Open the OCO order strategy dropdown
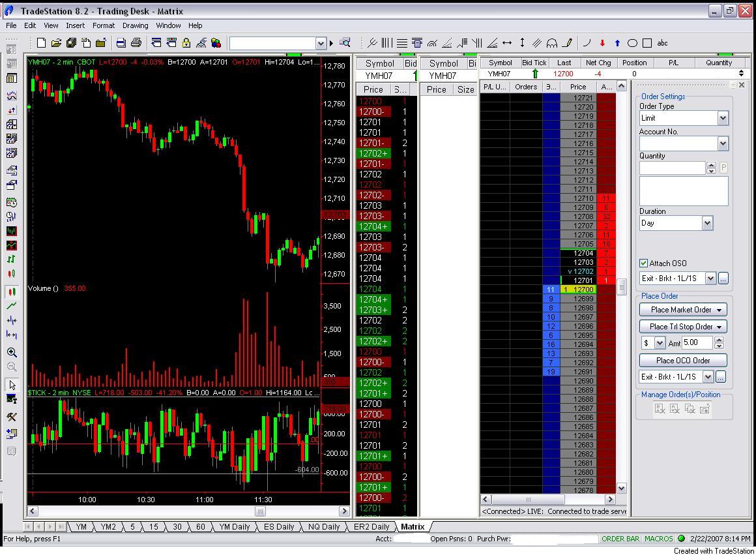Screen dimensions: 756x555 pos(708,376)
